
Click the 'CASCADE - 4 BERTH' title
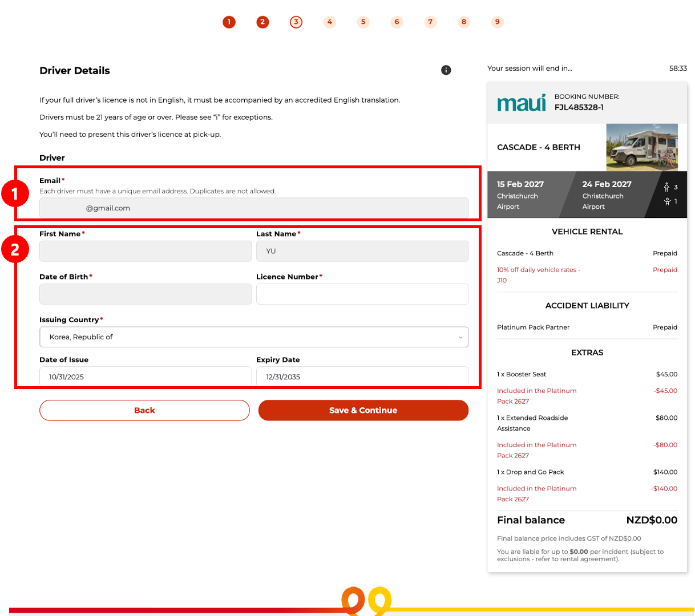(x=539, y=147)
